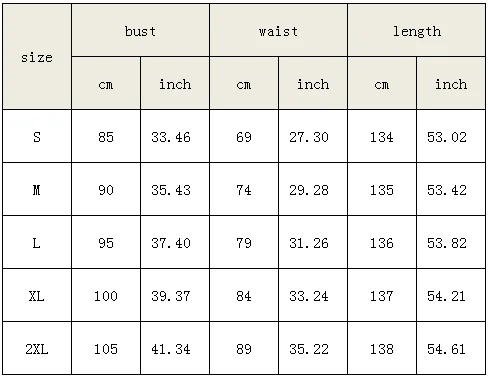Click the cm subheader under bust

106,83
